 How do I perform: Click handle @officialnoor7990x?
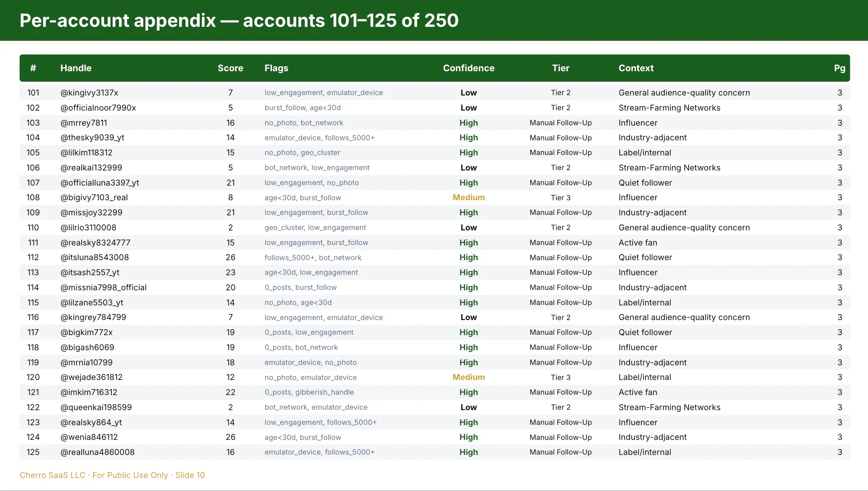(x=98, y=108)
